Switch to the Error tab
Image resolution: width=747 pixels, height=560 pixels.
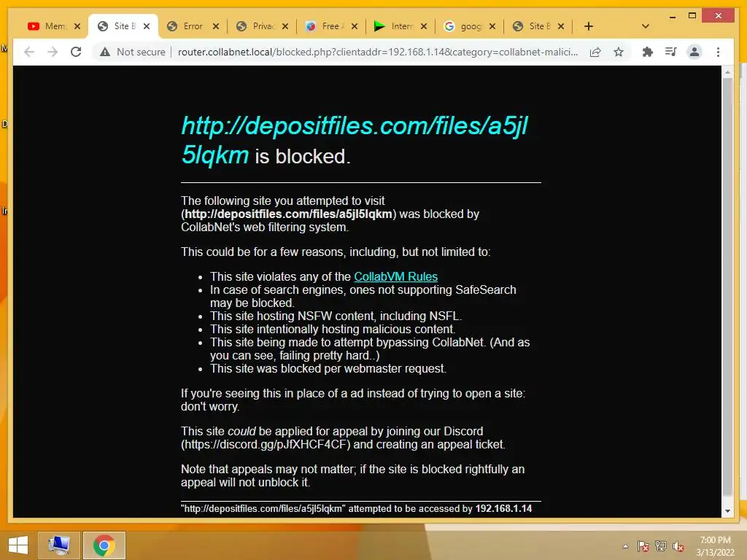(x=192, y=26)
